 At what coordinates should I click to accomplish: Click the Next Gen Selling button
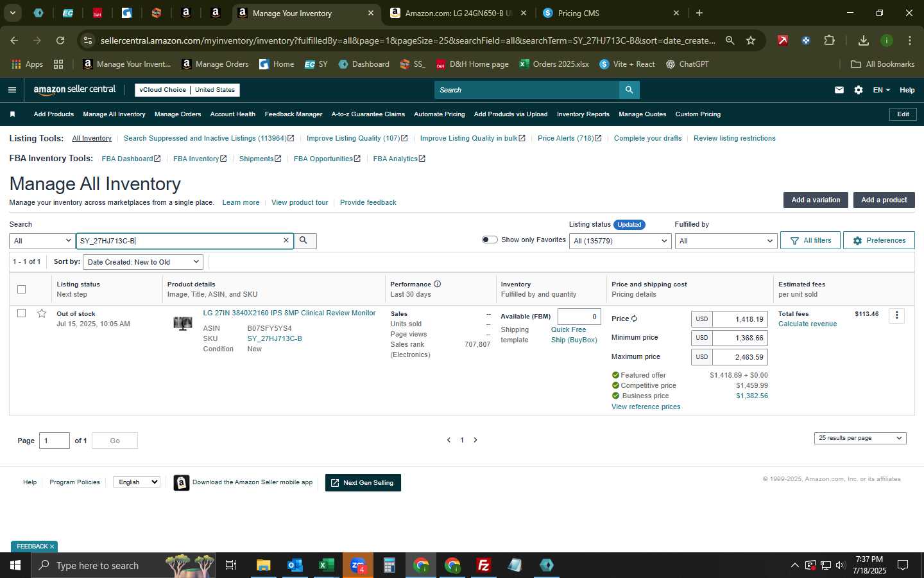[x=363, y=483]
